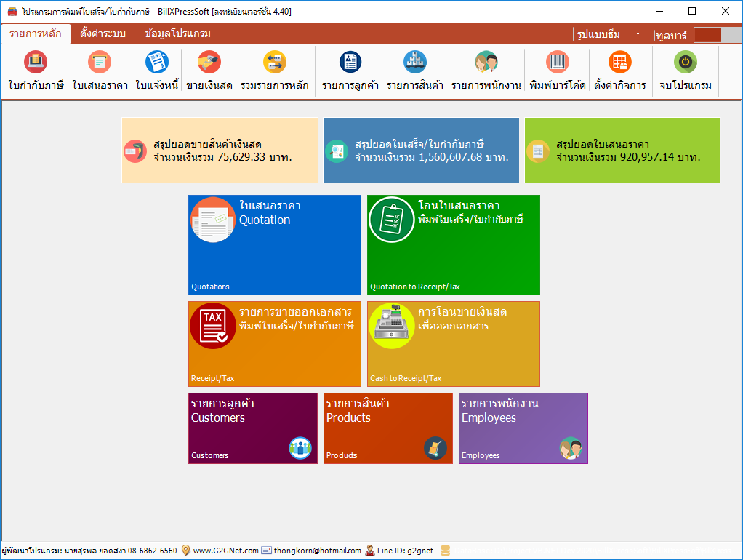Screen dimensions: 743x560
Task: Click the BillXPressSoft app icon in title bar
Action: coord(12,12)
